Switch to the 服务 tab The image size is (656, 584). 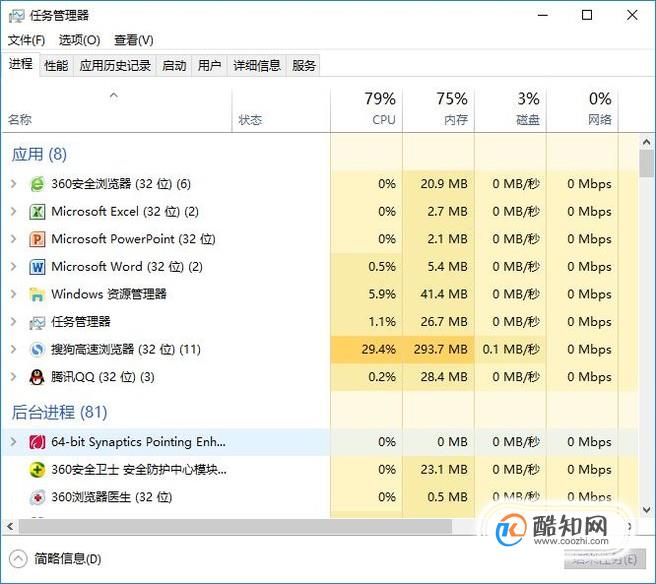pyautogui.click(x=304, y=65)
